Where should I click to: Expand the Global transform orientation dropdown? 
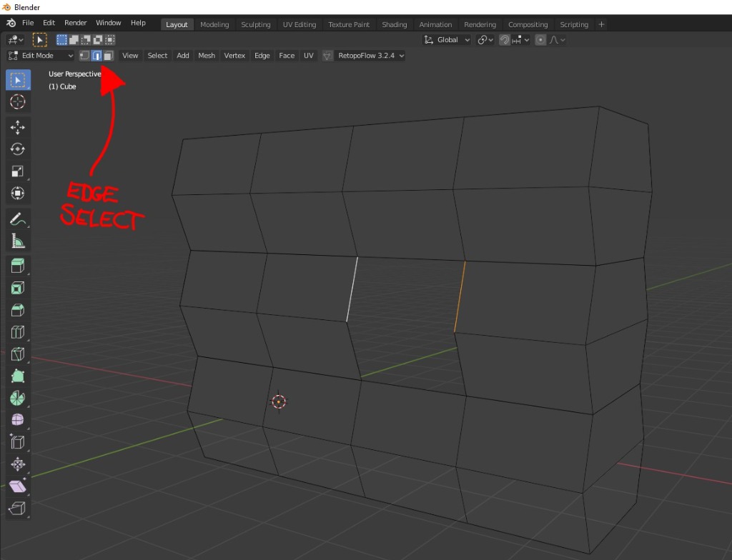pyautogui.click(x=447, y=40)
